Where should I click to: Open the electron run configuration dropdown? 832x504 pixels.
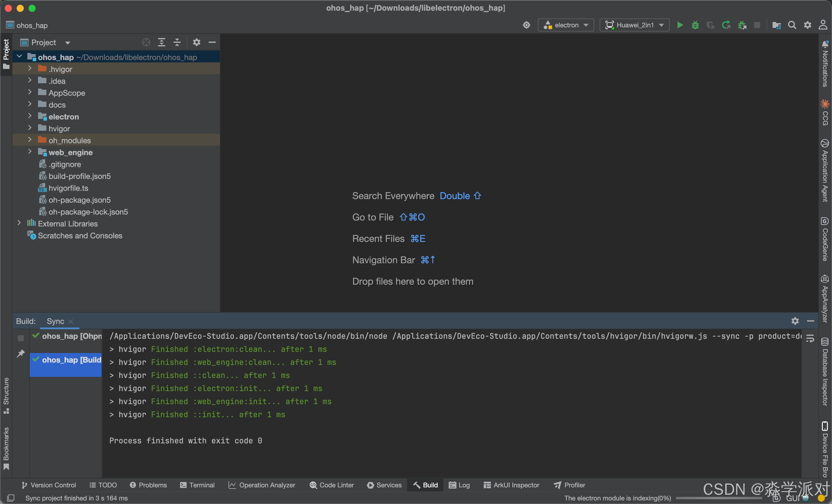coord(566,25)
